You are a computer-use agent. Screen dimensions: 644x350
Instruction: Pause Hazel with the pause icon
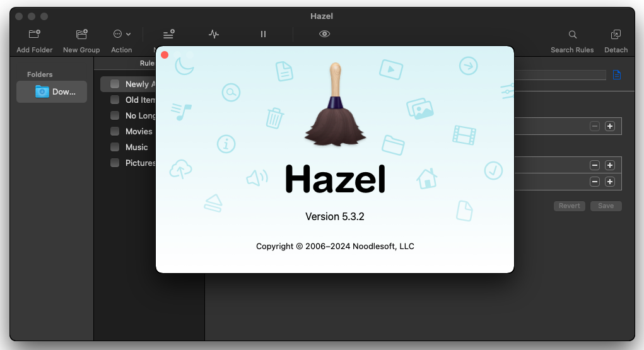coord(264,35)
